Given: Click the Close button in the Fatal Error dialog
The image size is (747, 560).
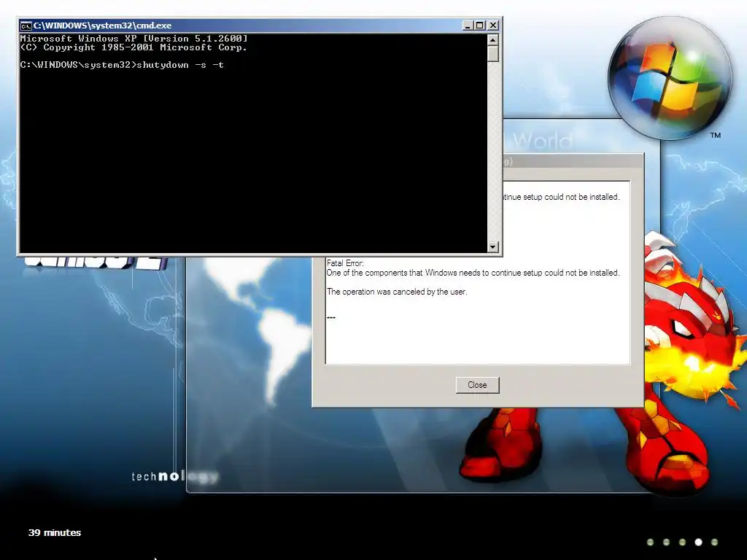Looking at the screenshot, I should [x=477, y=385].
